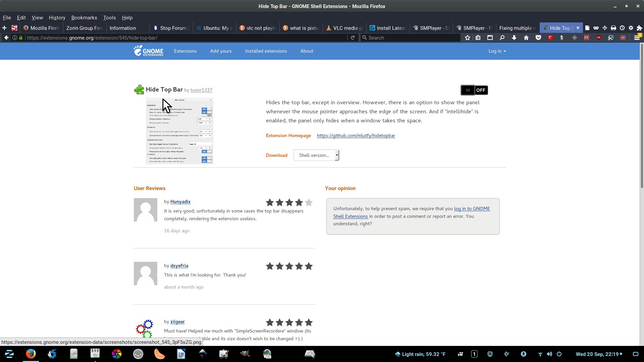Click the Light rain weather indicator
644x362 pixels.
(x=420, y=354)
